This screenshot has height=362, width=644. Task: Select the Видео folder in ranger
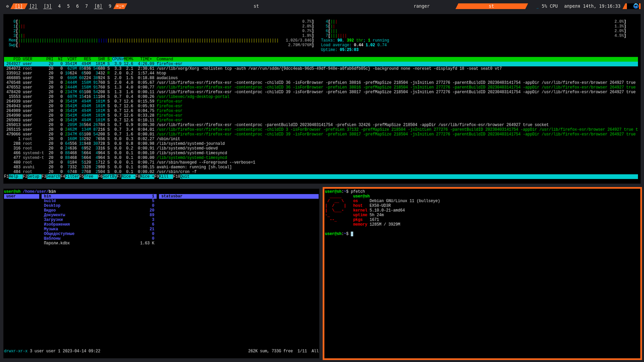pos(99,211)
